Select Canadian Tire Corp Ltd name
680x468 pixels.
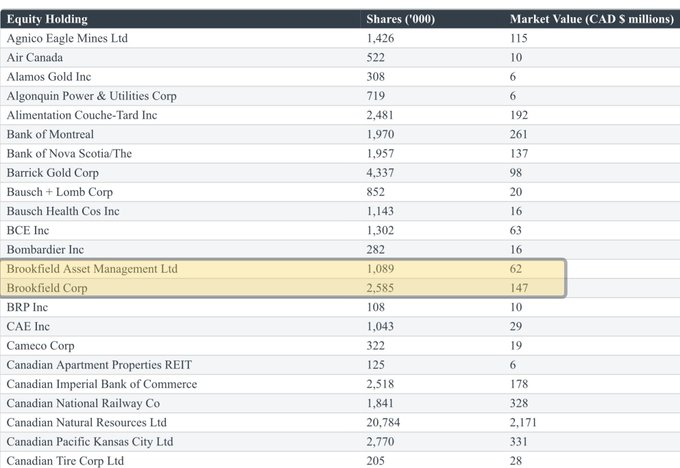[65, 461]
